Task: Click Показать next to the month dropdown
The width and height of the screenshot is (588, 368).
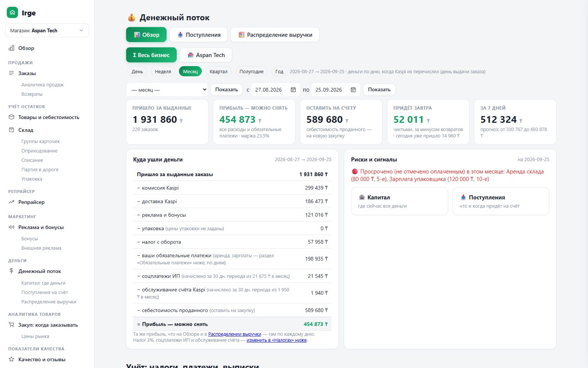Action: click(x=226, y=90)
